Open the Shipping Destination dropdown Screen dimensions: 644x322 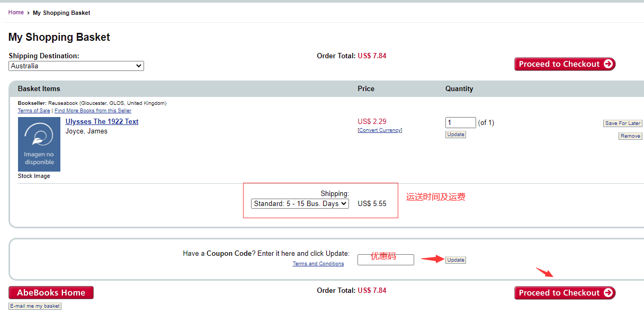pos(76,66)
